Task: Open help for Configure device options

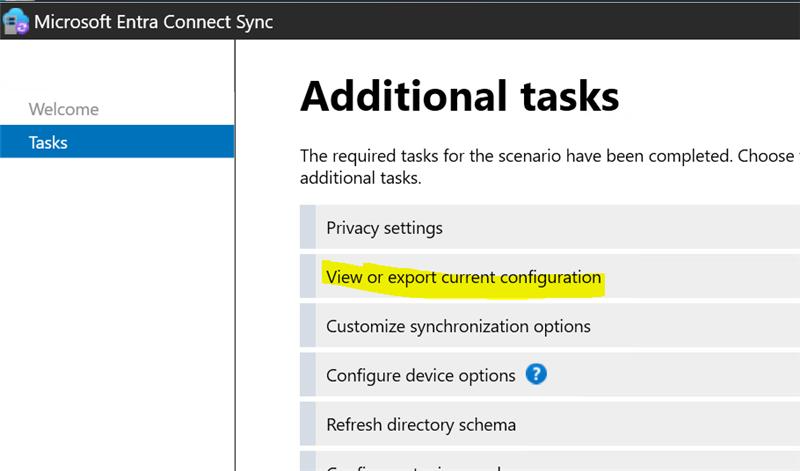Action: click(x=537, y=375)
